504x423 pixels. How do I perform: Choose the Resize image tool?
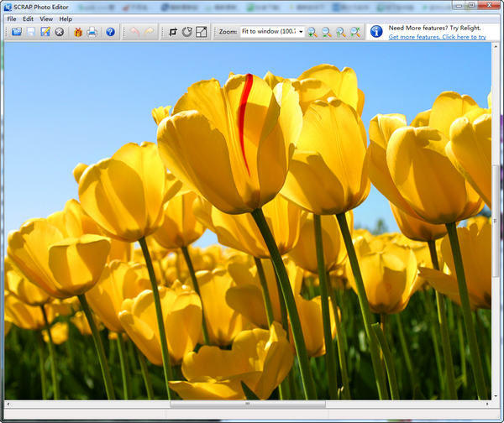coord(202,32)
